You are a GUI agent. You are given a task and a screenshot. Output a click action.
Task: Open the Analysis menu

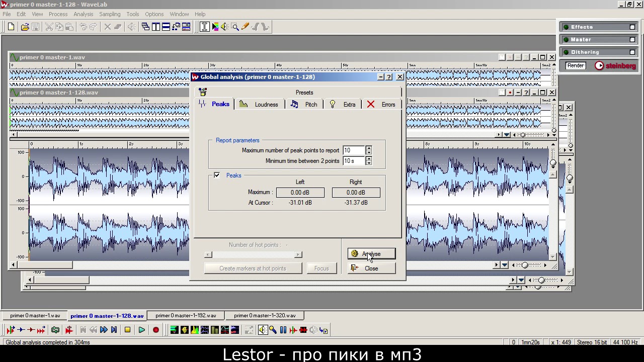pyautogui.click(x=83, y=14)
